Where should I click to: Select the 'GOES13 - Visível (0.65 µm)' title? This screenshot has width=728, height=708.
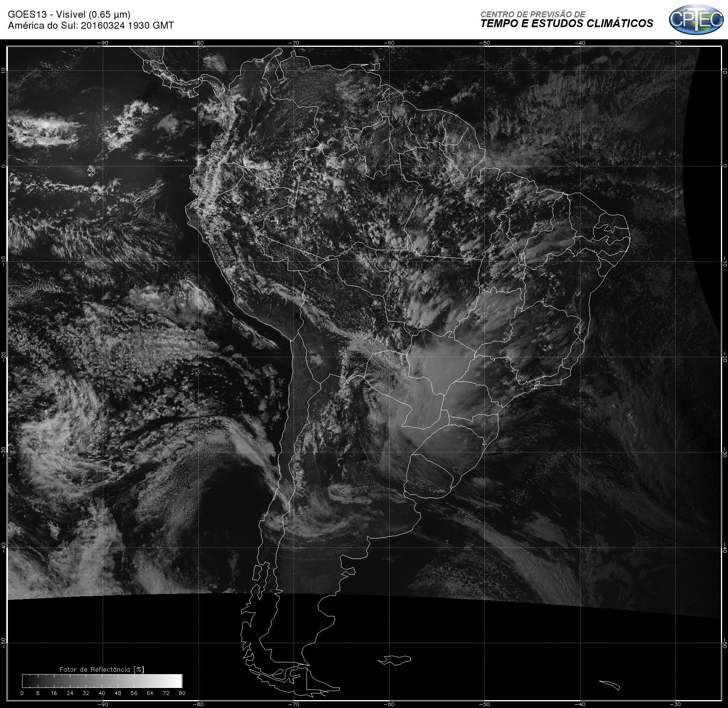pyautogui.click(x=69, y=15)
